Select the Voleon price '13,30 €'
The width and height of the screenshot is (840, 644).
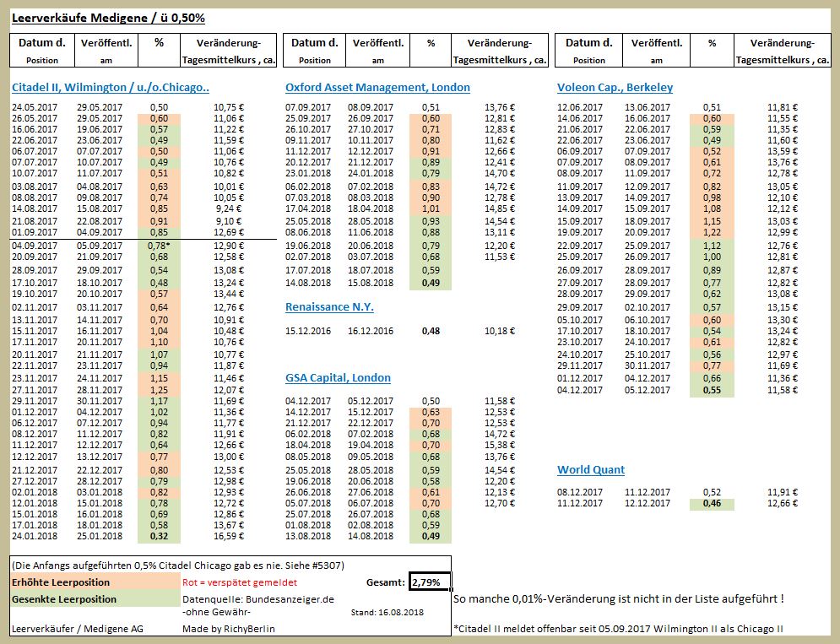tap(783, 320)
